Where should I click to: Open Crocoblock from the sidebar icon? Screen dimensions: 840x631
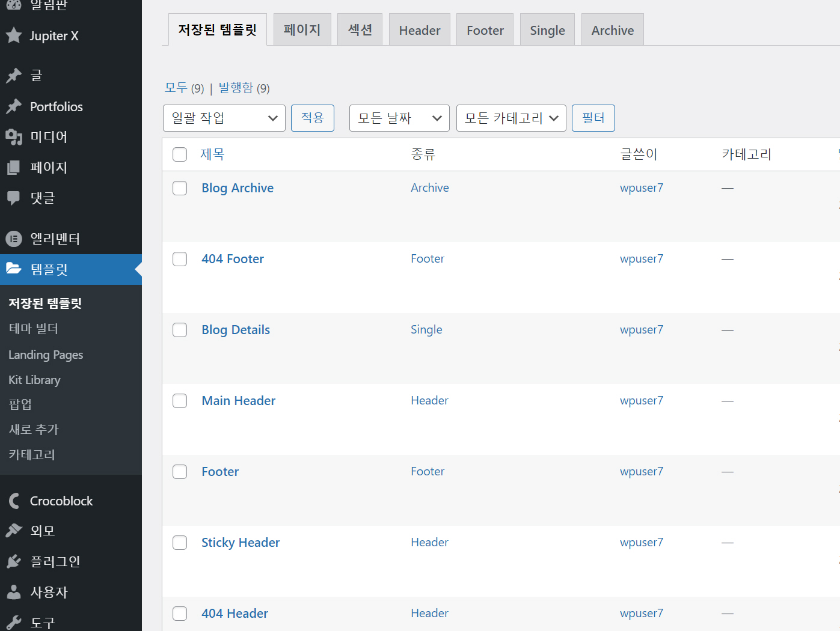click(x=14, y=500)
